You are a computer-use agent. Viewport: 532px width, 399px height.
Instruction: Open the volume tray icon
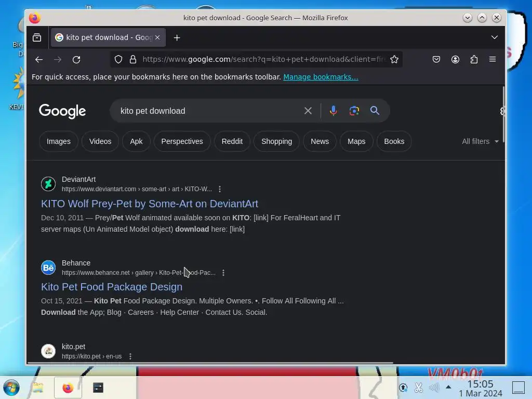click(x=434, y=388)
